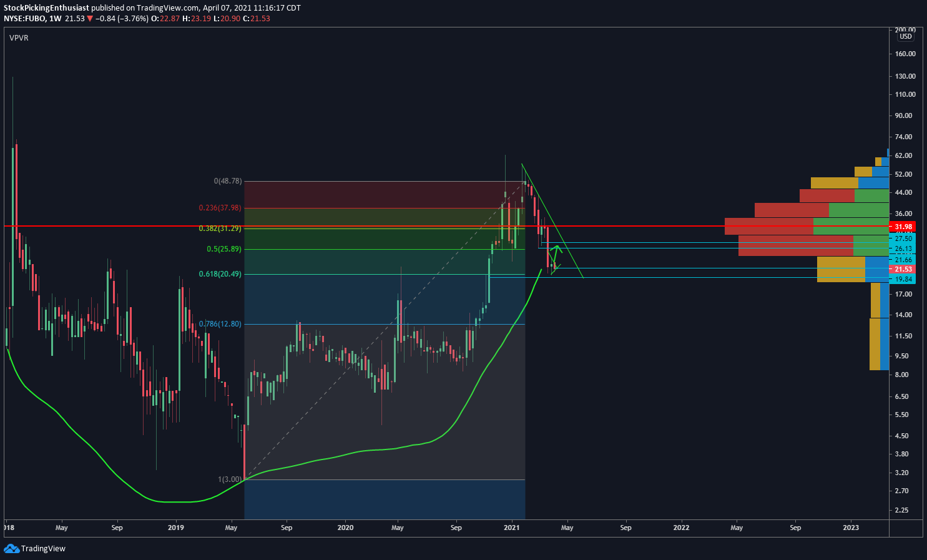Click the 14.00 price axis label
The width and height of the screenshot is (927, 560).
(x=903, y=315)
